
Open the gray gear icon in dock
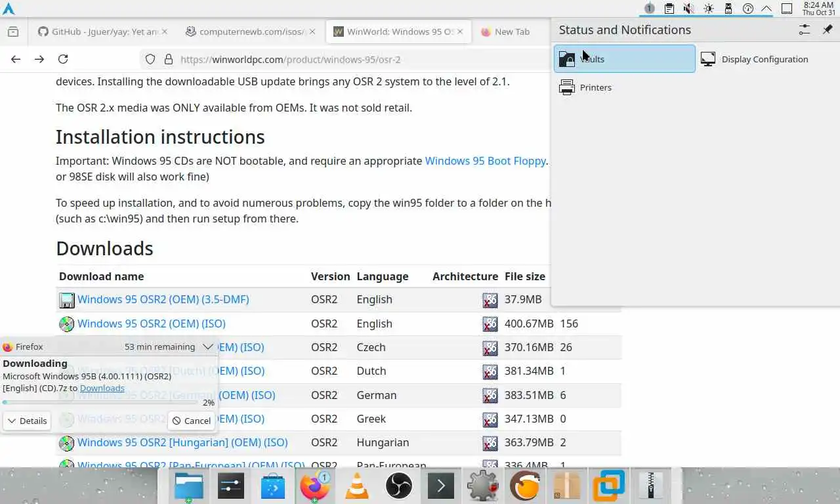483,486
